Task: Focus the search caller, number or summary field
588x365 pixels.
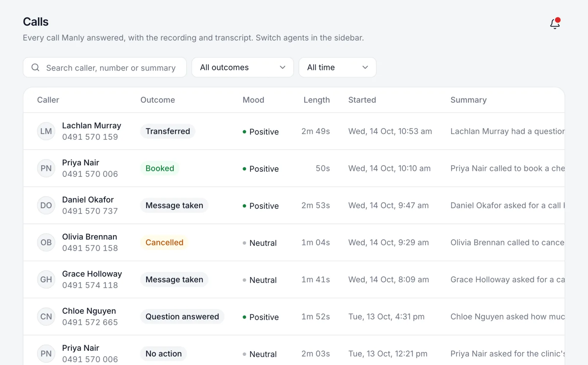Action: click(x=105, y=67)
